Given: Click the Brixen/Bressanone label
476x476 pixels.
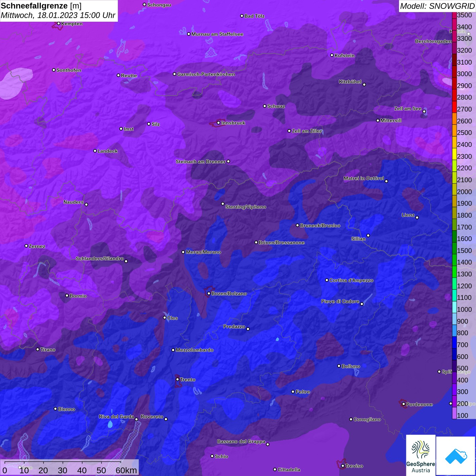Looking at the screenshot, I should 282,242.
